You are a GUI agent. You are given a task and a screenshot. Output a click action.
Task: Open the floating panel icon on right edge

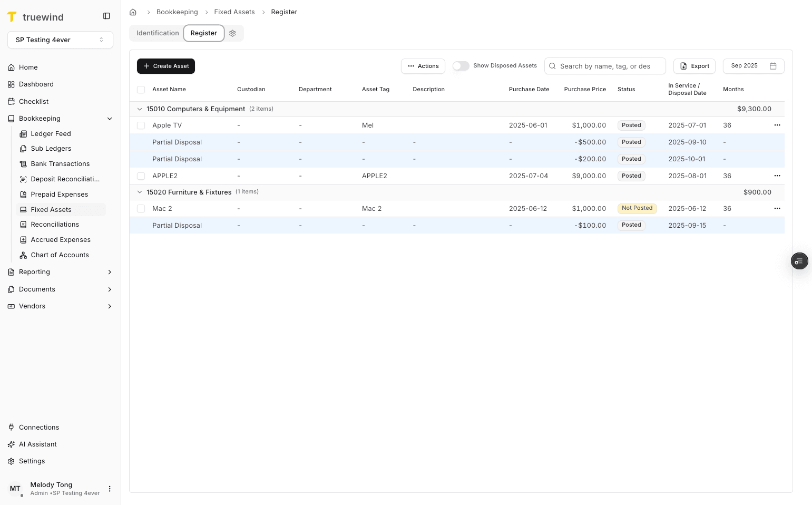click(x=799, y=261)
